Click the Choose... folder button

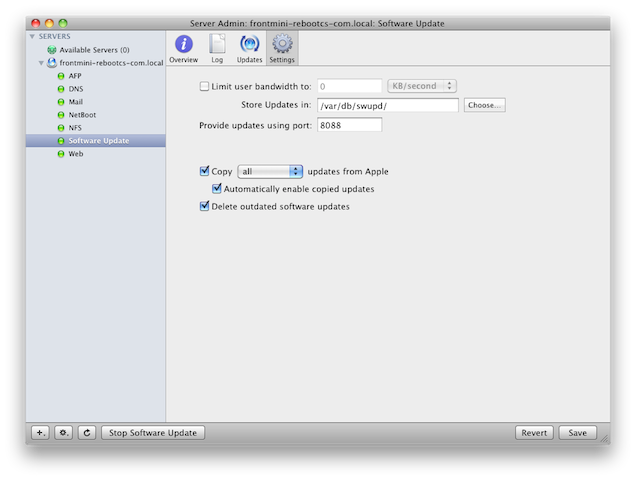pyautogui.click(x=484, y=105)
